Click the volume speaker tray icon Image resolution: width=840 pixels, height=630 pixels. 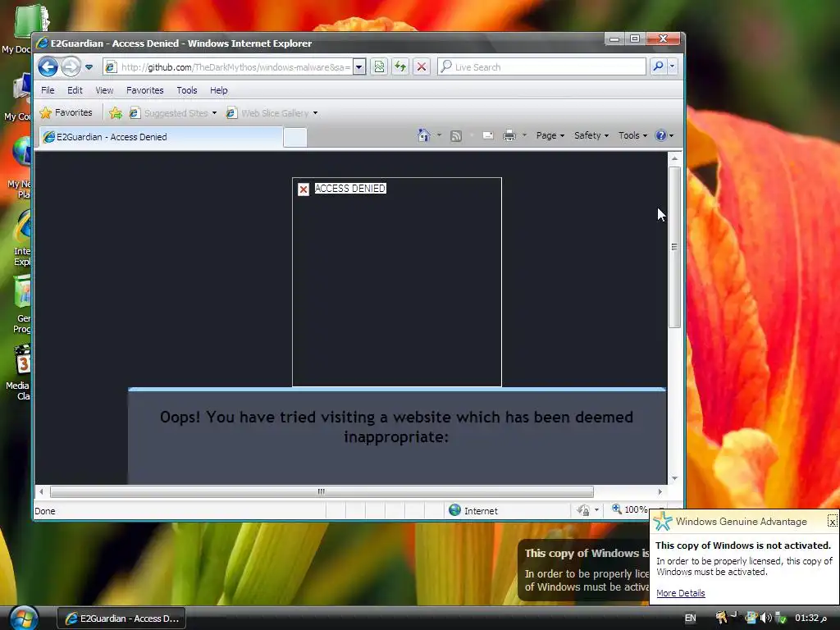(x=765, y=619)
